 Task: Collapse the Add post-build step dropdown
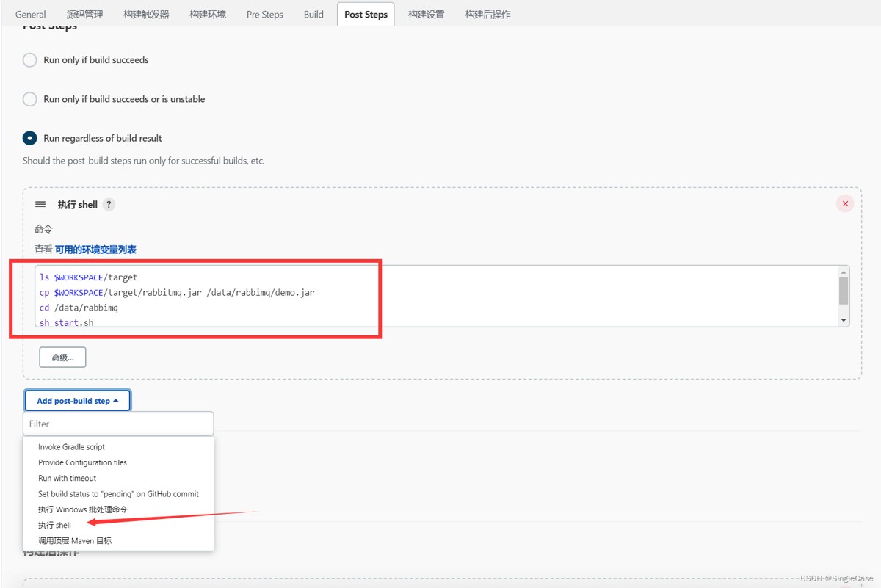pyautogui.click(x=77, y=401)
